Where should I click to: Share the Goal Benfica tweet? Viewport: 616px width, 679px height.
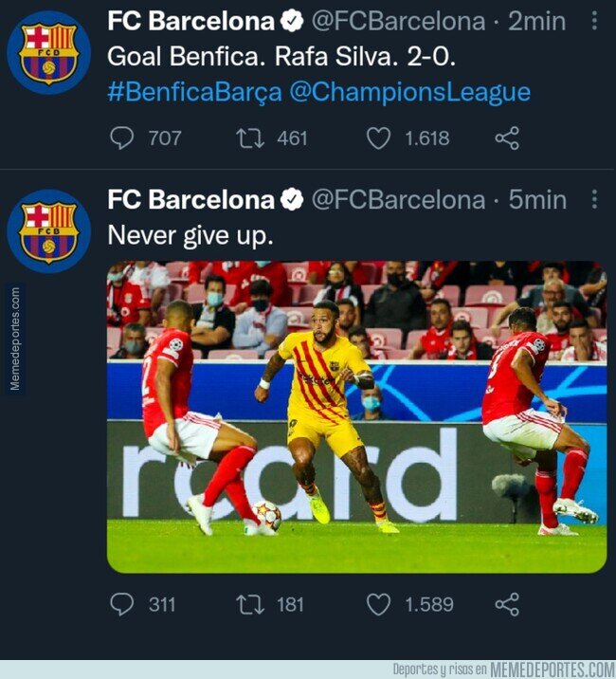(x=507, y=138)
